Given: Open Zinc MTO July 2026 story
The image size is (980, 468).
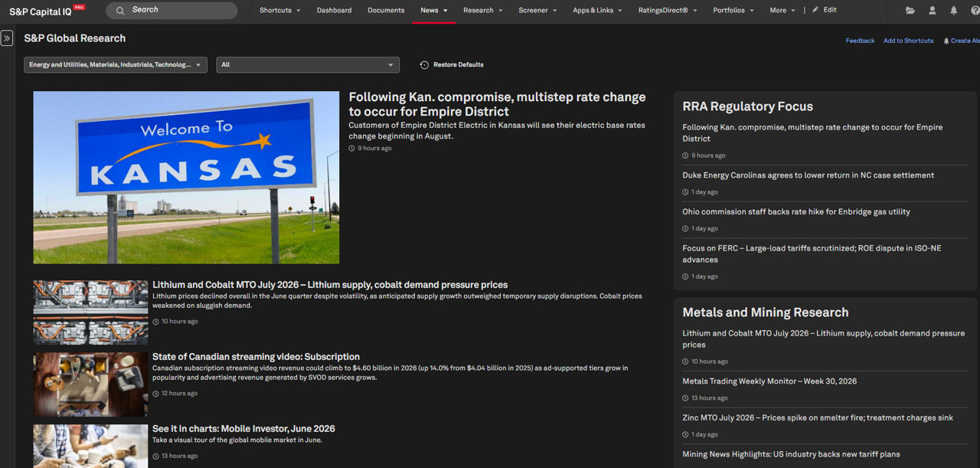Looking at the screenshot, I should [x=818, y=418].
